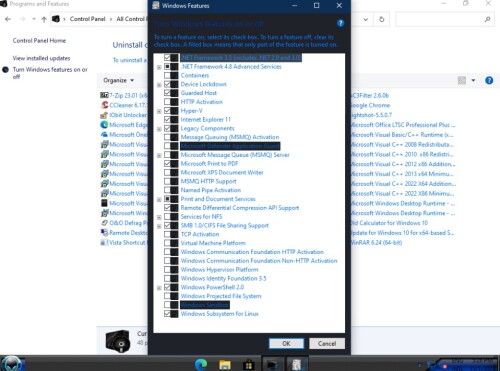Open the Organize dropdown menu
This screenshot has width=500, height=371.
118,80
